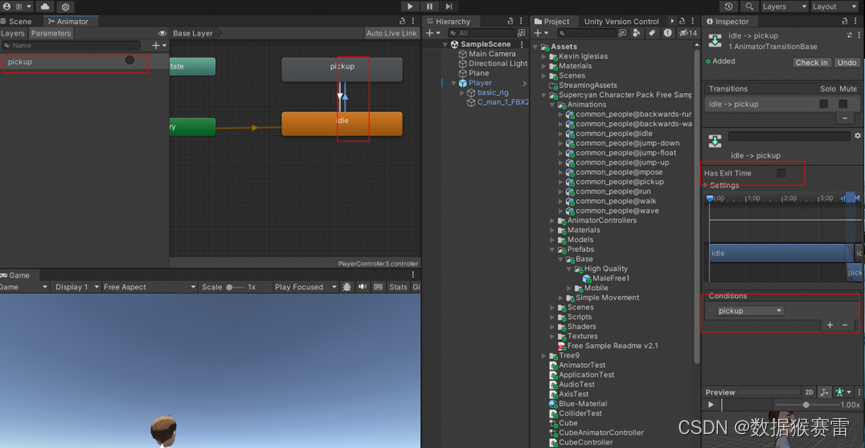Toggle hidden packages visibility count 14

click(688, 33)
